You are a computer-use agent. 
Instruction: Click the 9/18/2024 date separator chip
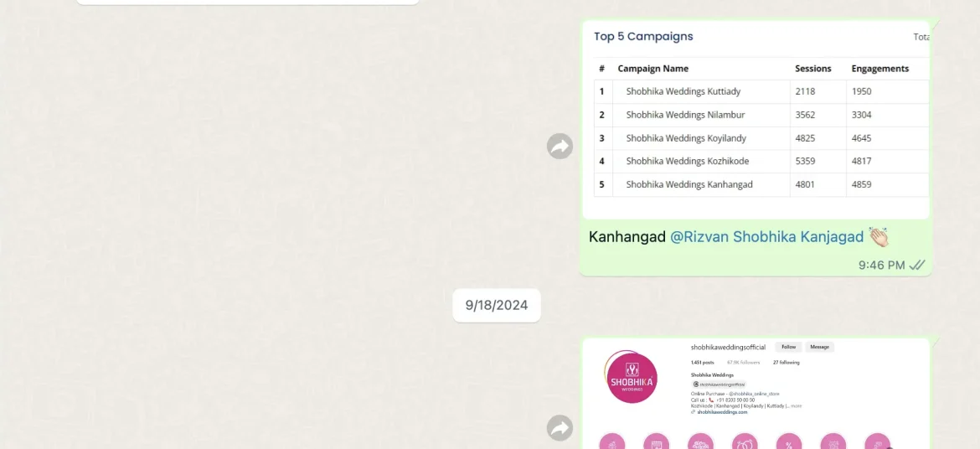point(496,305)
